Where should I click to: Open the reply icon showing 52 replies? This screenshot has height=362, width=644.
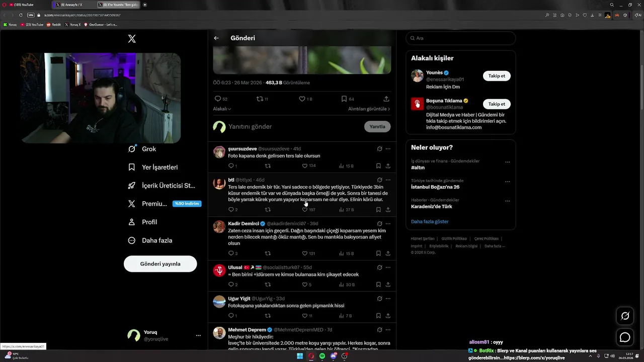(x=221, y=99)
